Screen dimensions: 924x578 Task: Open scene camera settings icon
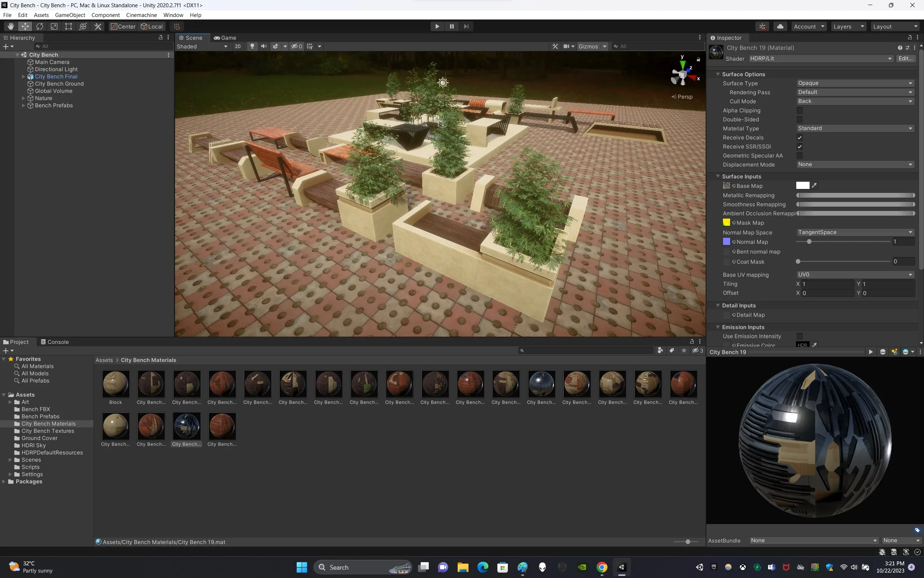pos(569,46)
